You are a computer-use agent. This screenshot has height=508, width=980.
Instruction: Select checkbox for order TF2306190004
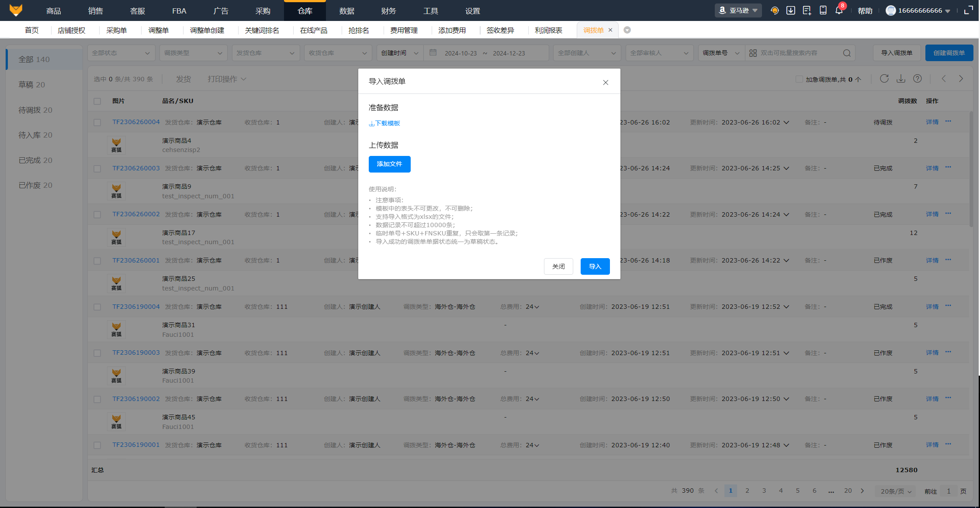coord(97,307)
